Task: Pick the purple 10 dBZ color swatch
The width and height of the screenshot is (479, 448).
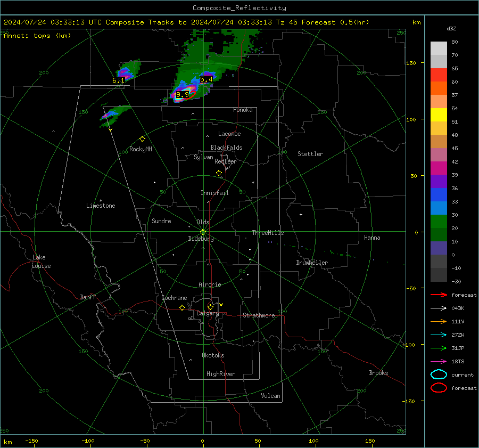Action: [439, 248]
